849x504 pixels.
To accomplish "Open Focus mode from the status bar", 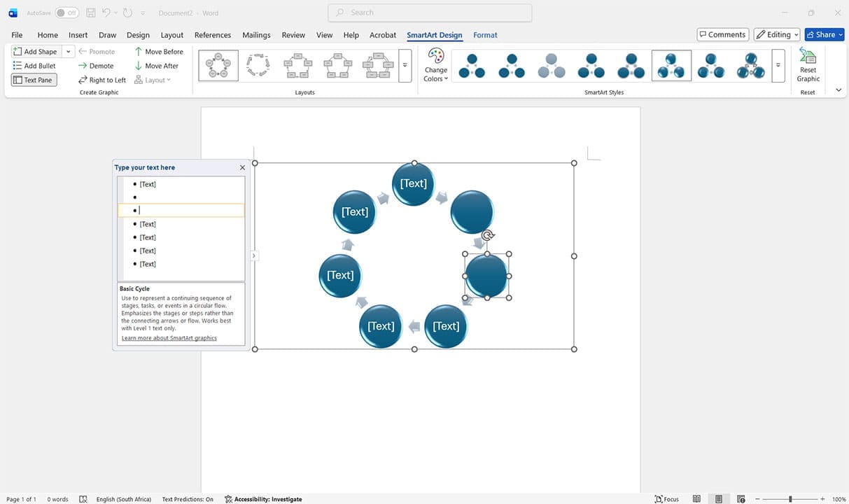I will coord(665,498).
